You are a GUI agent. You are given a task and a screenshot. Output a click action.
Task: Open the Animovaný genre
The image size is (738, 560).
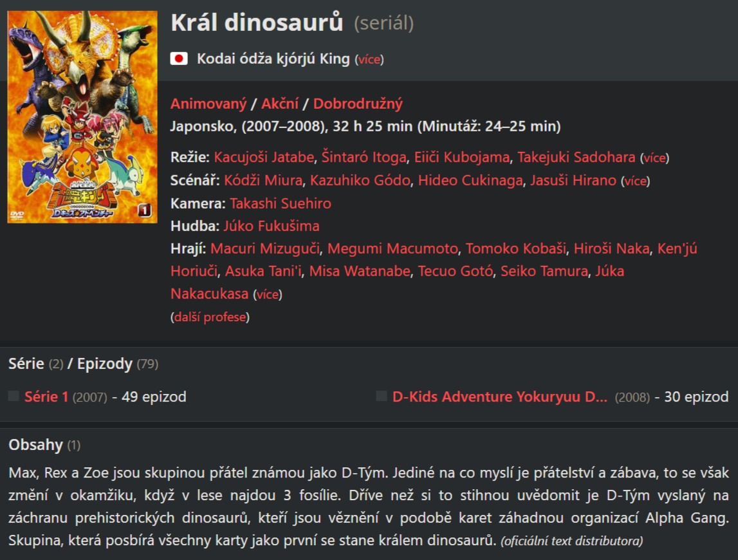pos(208,104)
